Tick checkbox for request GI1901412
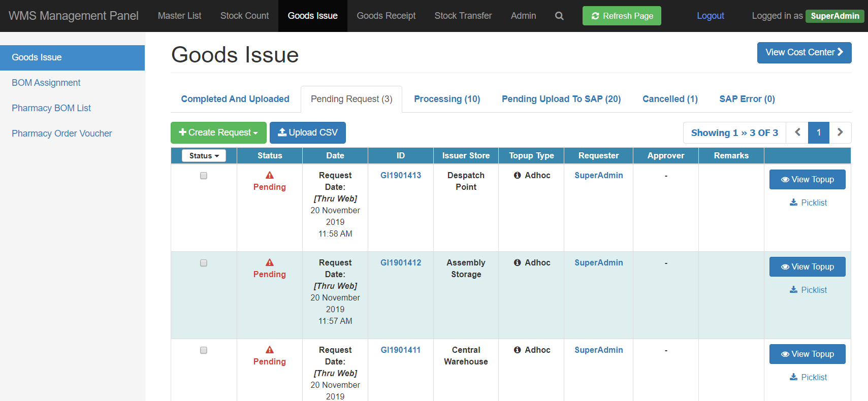This screenshot has width=868, height=401. tap(204, 263)
